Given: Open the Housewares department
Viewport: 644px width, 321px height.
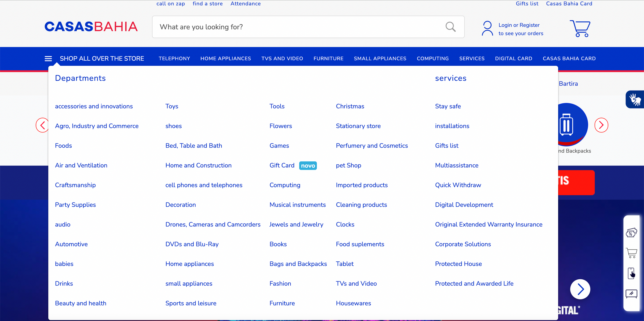Looking at the screenshot, I should coord(353,303).
